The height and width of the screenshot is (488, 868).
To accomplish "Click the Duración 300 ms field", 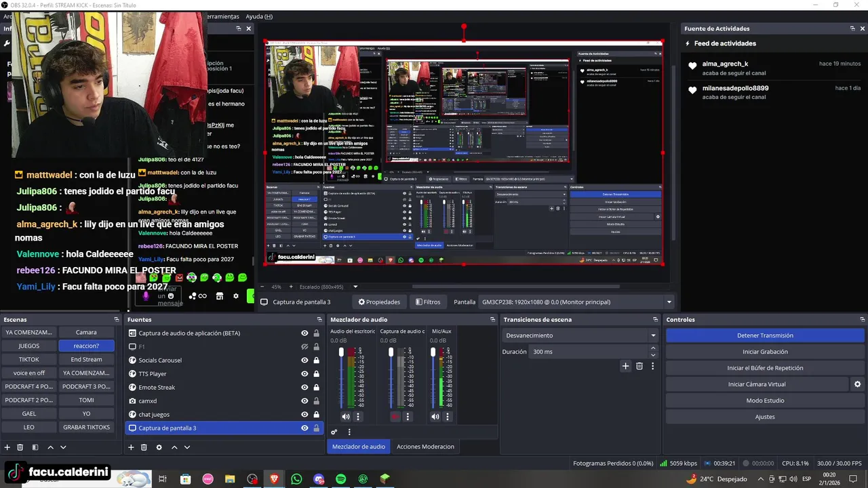I will click(x=589, y=352).
